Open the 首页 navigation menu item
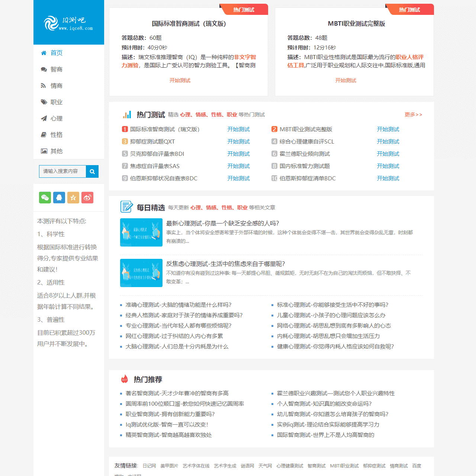476x476 pixels. [x=57, y=53]
